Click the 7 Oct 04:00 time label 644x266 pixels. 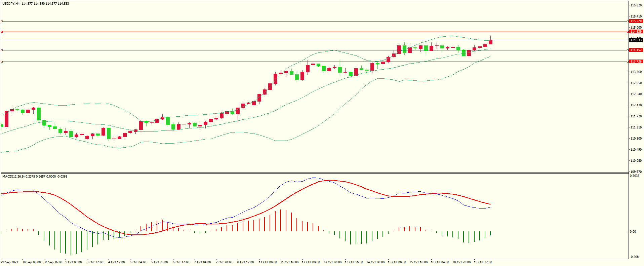tap(202, 262)
